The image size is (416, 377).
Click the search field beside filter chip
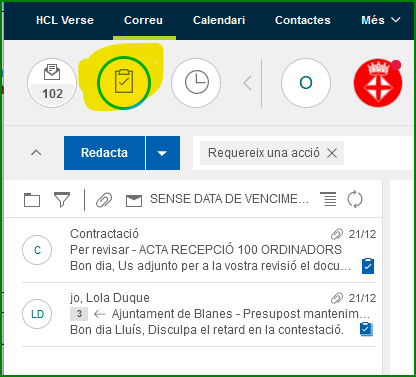(378, 153)
